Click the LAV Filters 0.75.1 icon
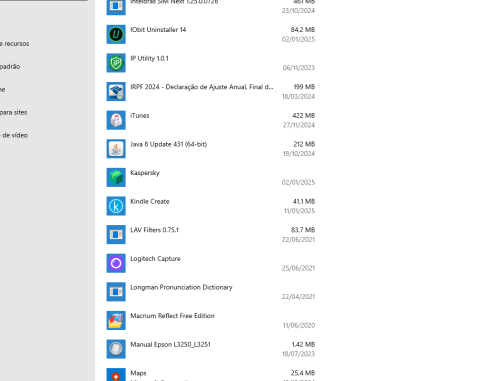This screenshot has height=381, width=500. (116, 235)
